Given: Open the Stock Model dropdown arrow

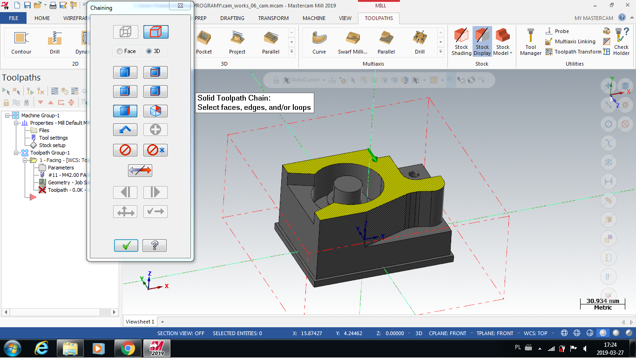Looking at the screenshot, I should click(x=511, y=53).
